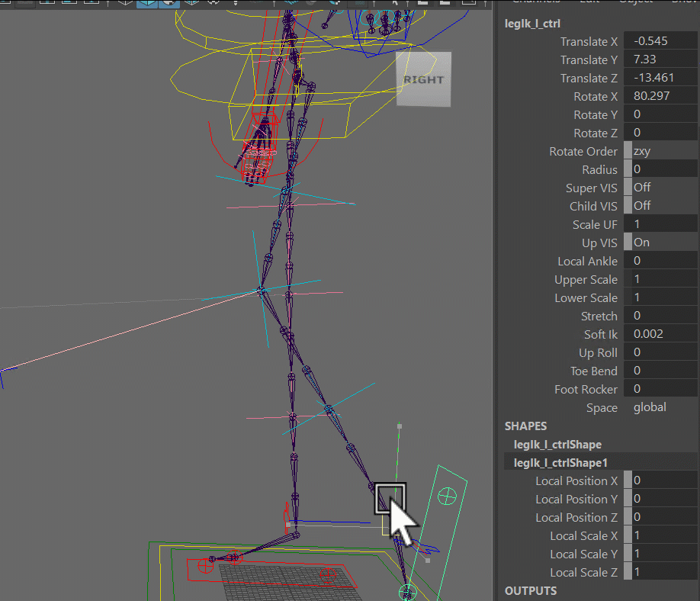Select the Soft Ik attribute label
Image resolution: width=700 pixels, height=601 pixels.
(601, 334)
